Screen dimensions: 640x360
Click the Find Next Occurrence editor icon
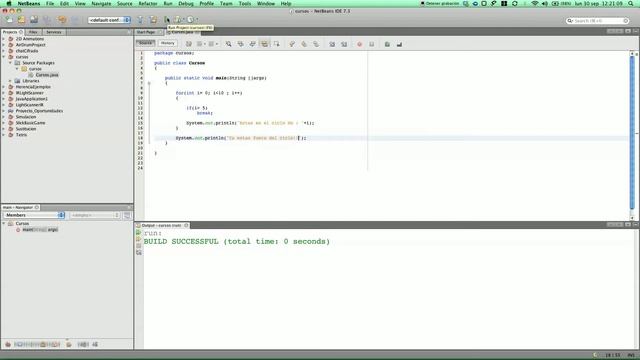(252, 44)
